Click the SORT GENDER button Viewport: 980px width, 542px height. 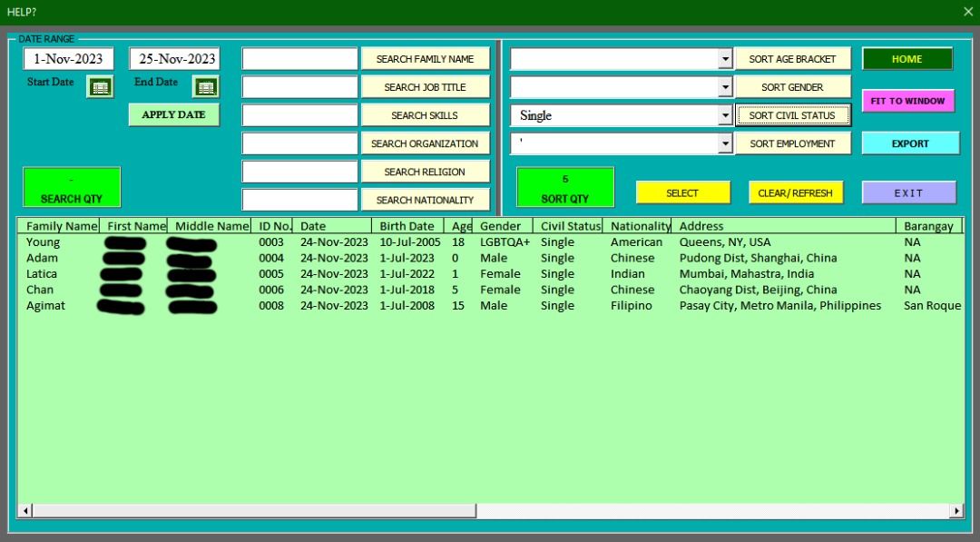click(793, 86)
